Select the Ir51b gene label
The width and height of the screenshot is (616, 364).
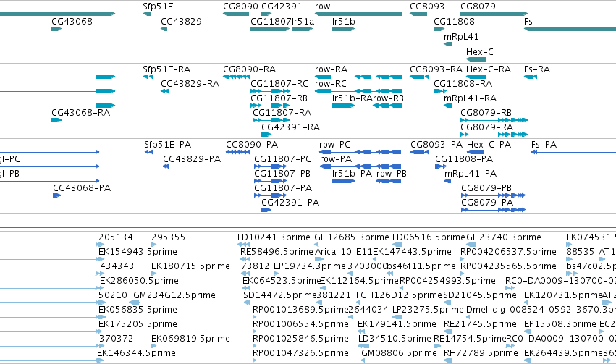coord(344,22)
